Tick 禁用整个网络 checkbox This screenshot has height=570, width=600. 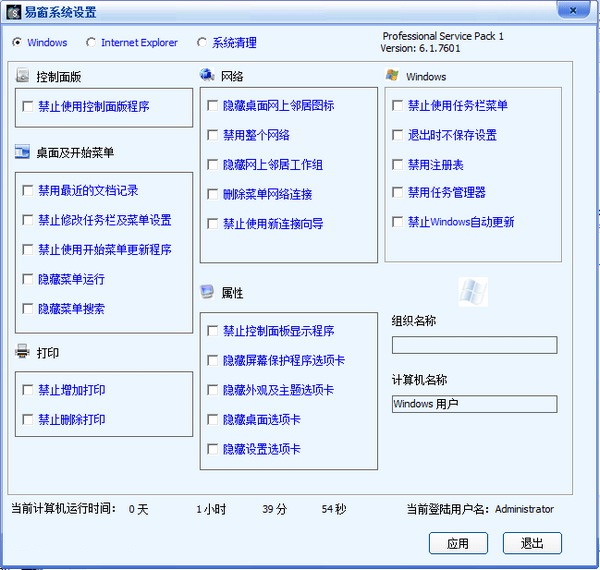tap(212, 135)
